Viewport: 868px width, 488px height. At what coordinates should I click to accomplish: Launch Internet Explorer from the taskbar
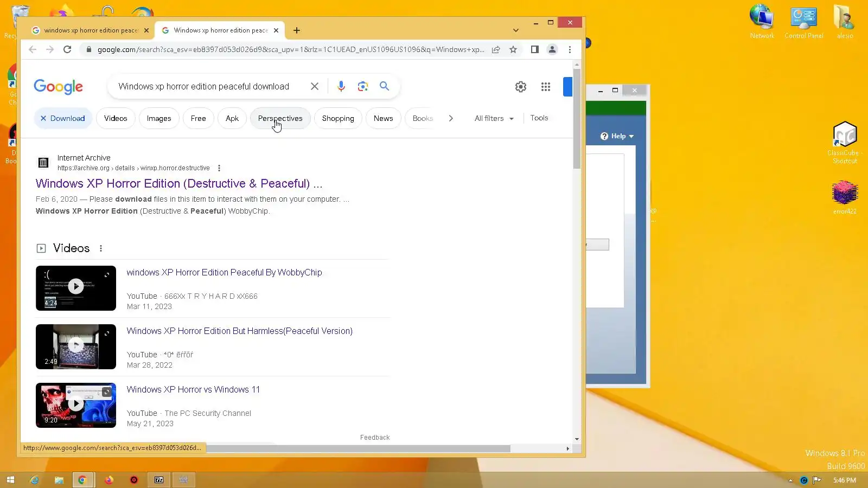click(34, 480)
